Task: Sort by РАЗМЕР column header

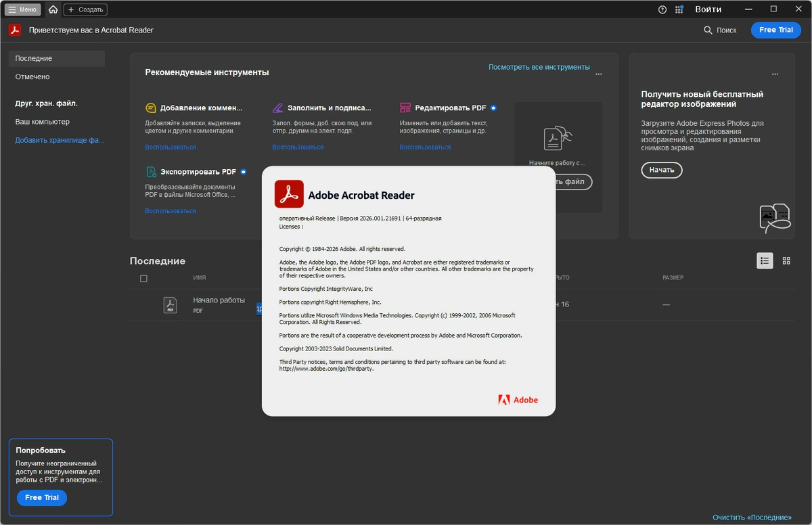Action: [673, 278]
